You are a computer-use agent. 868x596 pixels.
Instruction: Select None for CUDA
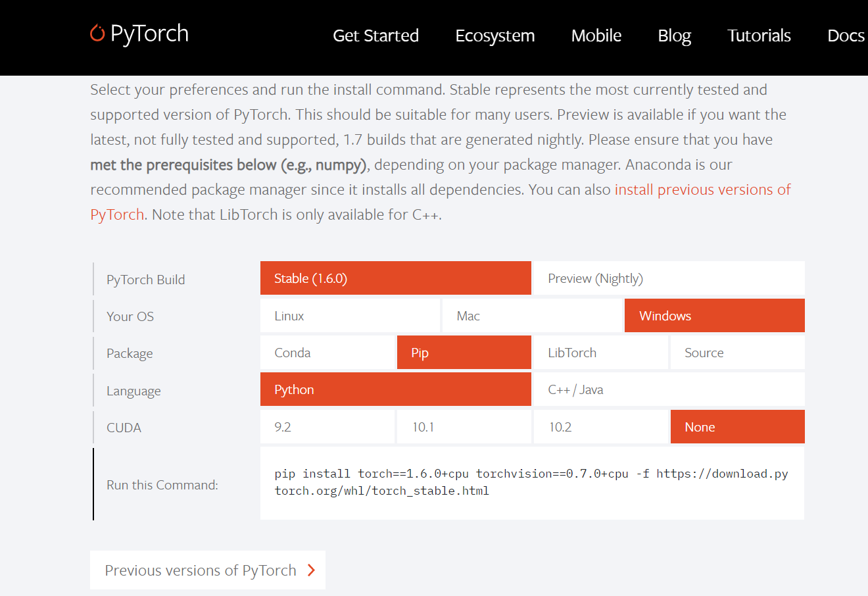738,427
